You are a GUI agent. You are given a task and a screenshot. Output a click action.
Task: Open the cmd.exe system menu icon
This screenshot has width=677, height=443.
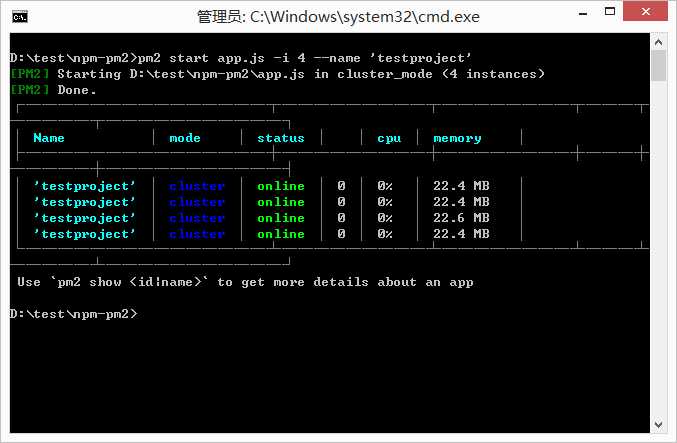(20, 17)
